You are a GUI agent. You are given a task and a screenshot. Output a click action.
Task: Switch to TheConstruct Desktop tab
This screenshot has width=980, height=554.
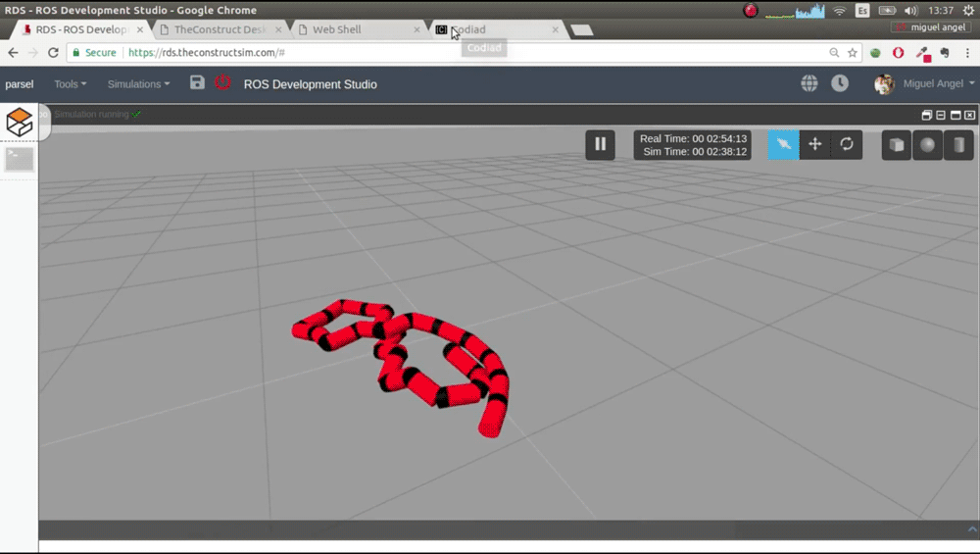pyautogui.click(x=220, y=29)
